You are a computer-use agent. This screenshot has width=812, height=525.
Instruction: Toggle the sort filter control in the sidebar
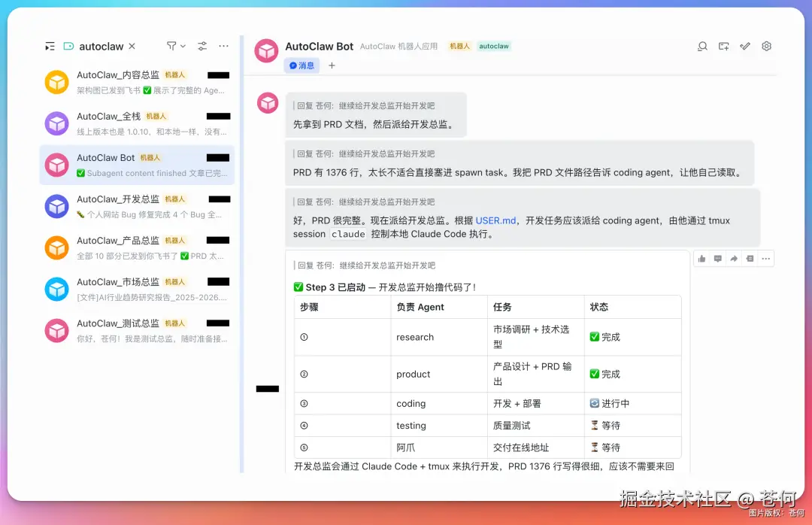click(x=201, y=46)
